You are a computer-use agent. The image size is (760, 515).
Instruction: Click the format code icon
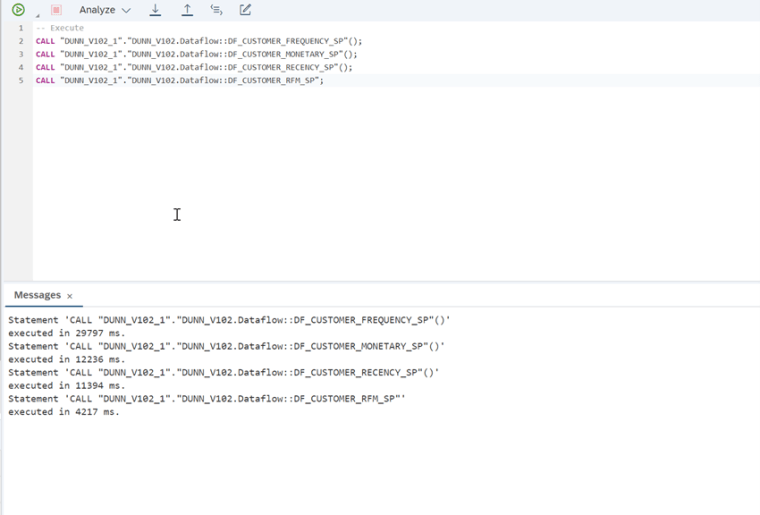coord(216,10)
